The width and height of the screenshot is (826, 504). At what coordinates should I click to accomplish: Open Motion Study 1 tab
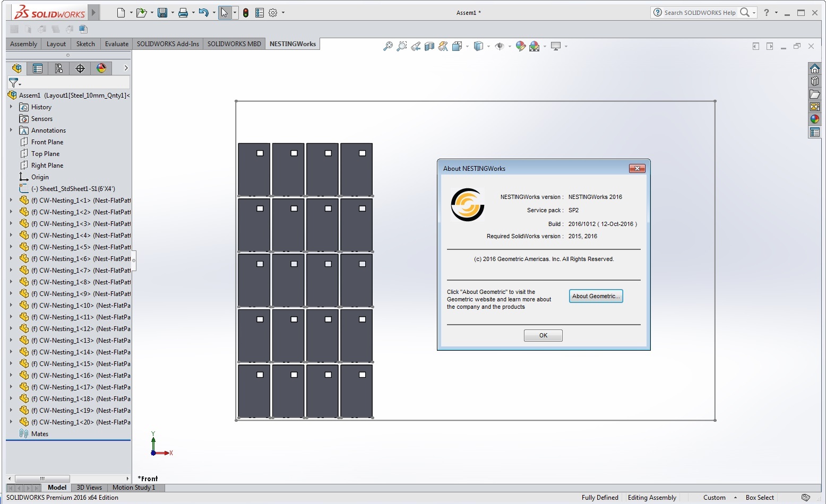(134, 488)
